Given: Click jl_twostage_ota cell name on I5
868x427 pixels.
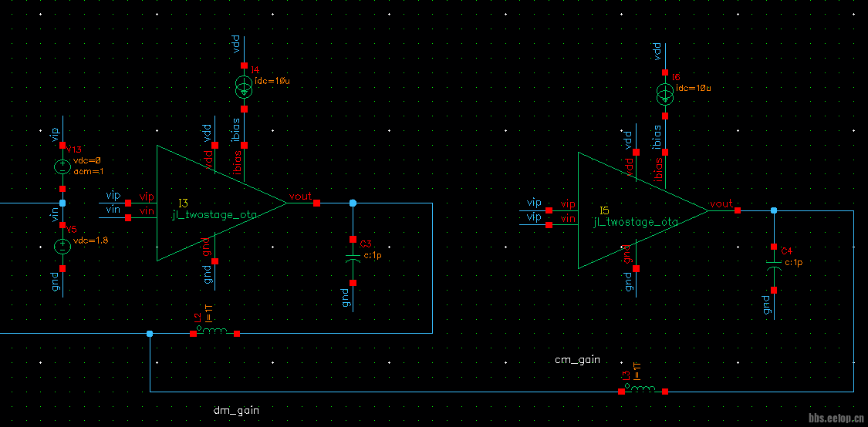Looking at the screenshot, I should (636, 223).
